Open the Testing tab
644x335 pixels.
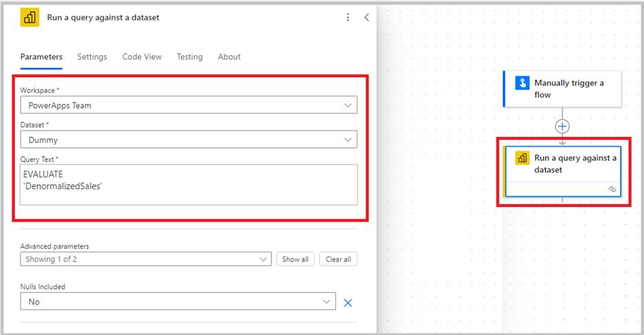(x=189, y=56)
